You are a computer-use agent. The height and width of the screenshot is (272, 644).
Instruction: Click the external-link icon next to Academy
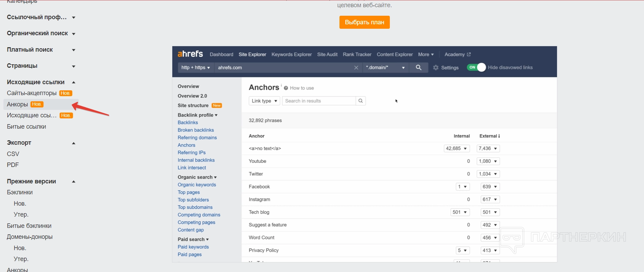(469, 54)
